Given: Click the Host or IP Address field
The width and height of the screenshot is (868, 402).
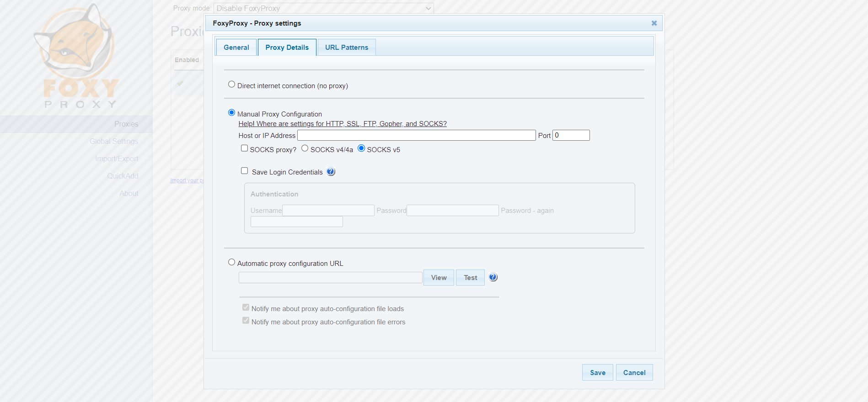Looking at the screenshot, I should [416, 135].
